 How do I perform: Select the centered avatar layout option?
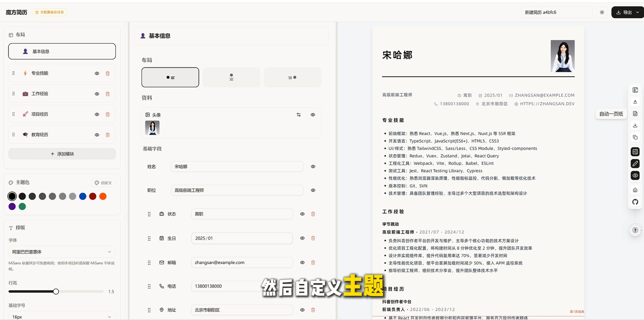[231, 77]
